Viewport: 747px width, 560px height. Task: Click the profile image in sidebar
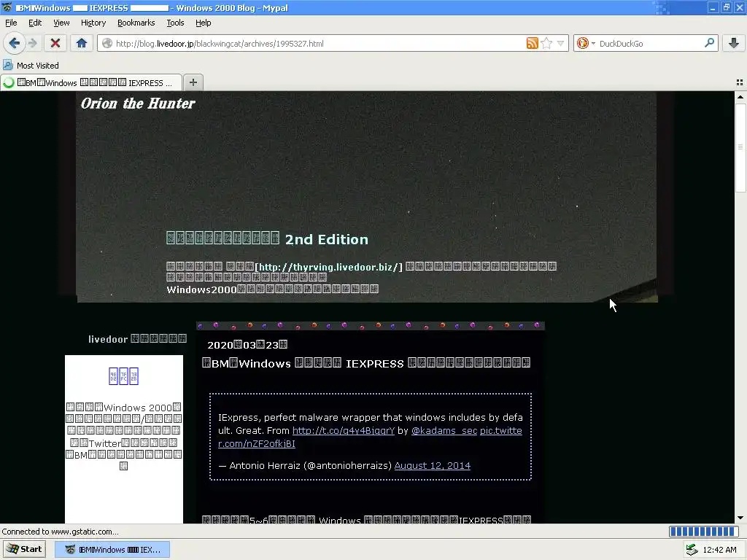123,376
